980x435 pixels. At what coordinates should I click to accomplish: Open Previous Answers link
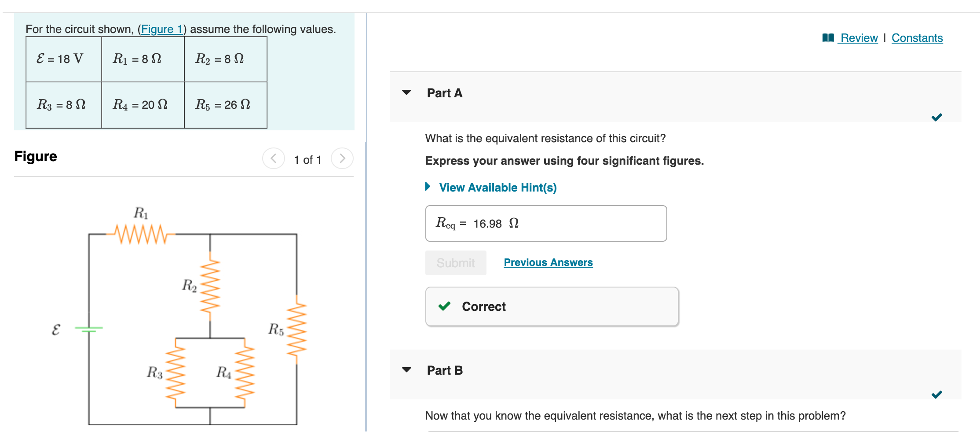click(548, 262)
